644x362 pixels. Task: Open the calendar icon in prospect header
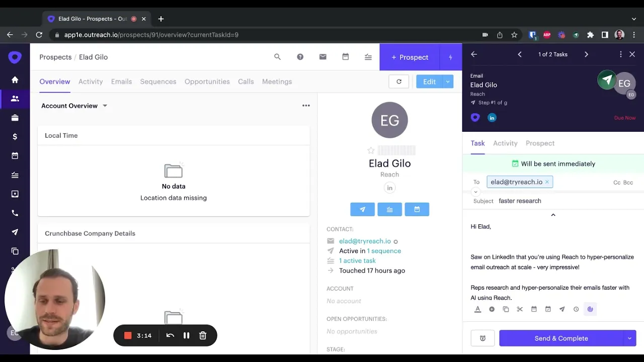pos(345,57)
